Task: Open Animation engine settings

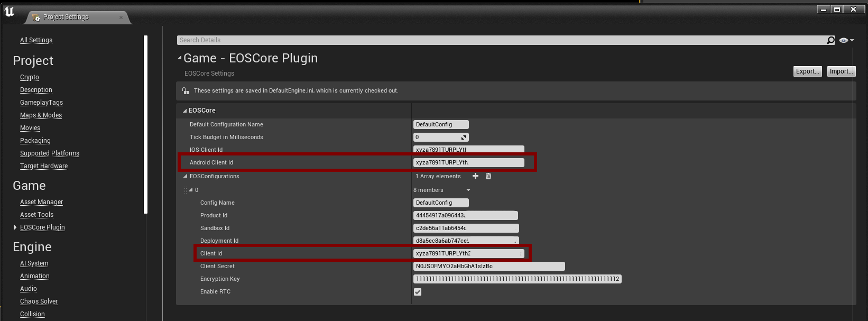Action: click(x=35, y=276)
